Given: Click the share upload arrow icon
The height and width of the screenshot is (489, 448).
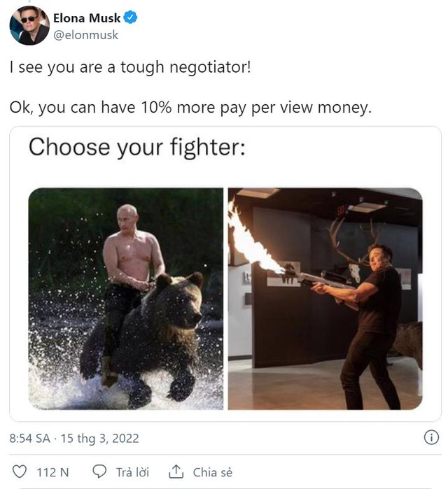Looking at the screenshot, I should coord(176,472).
